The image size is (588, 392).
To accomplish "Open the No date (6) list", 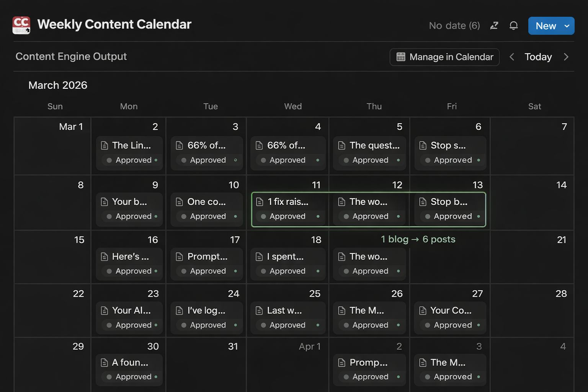I will point(454,26).
